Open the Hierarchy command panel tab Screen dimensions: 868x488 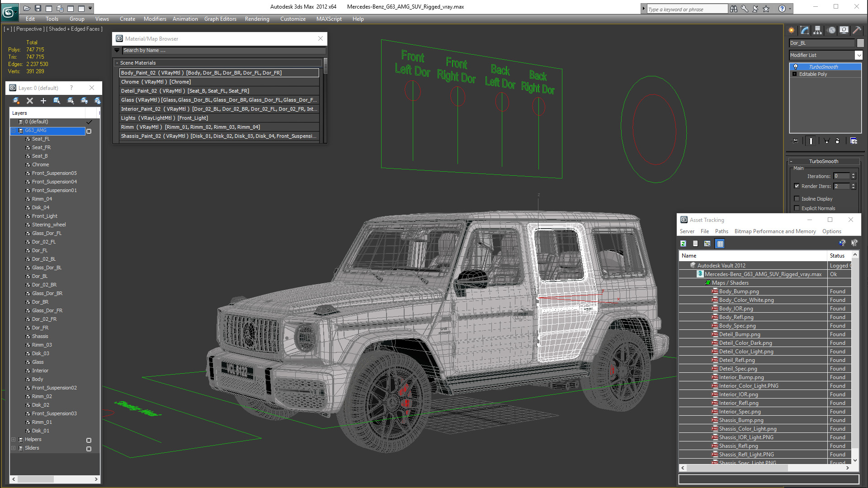tap(818, 30)
